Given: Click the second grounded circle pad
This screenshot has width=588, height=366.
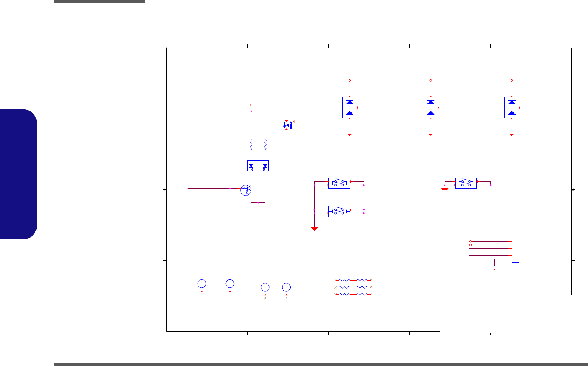Looking at the screenshot, I should click(230, 284).
